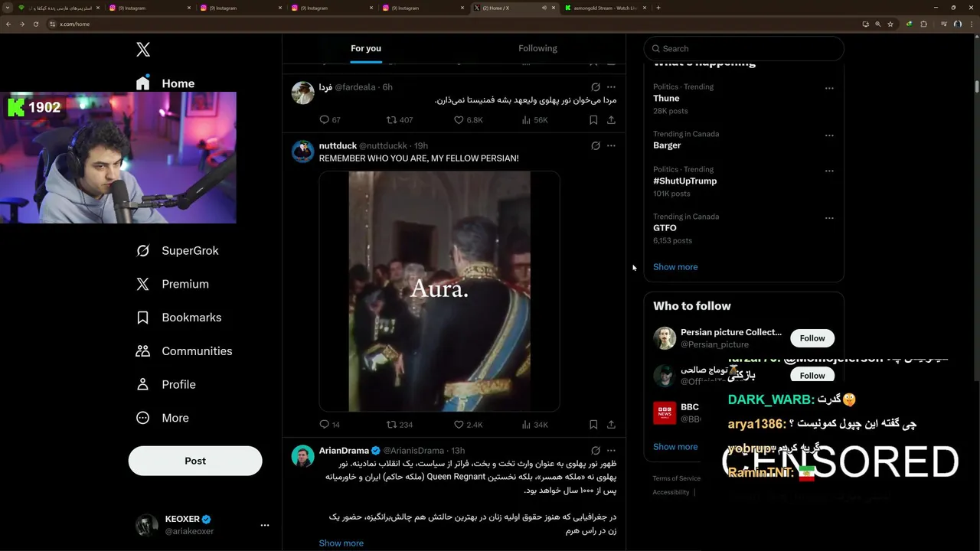Click the Post button
Viewport: 980px width, 551px height.
tap(195, 461)
